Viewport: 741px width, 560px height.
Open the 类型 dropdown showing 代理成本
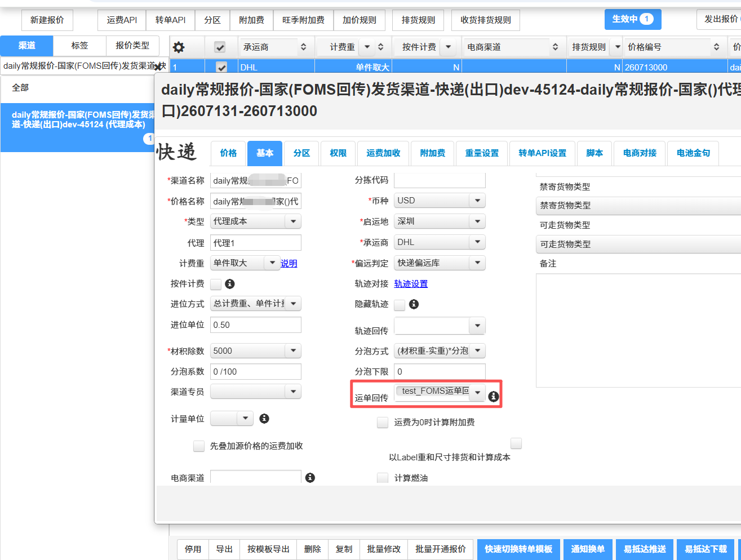coord(256,221)
